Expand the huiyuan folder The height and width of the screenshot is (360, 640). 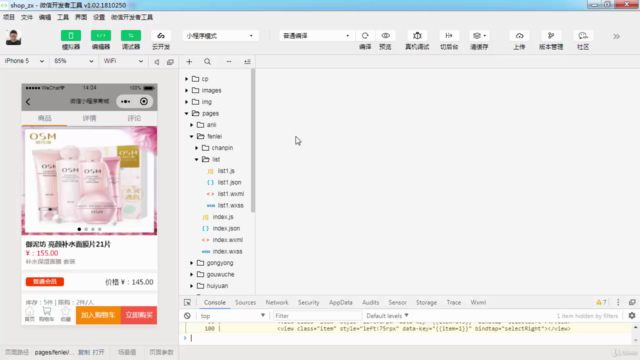191,286
